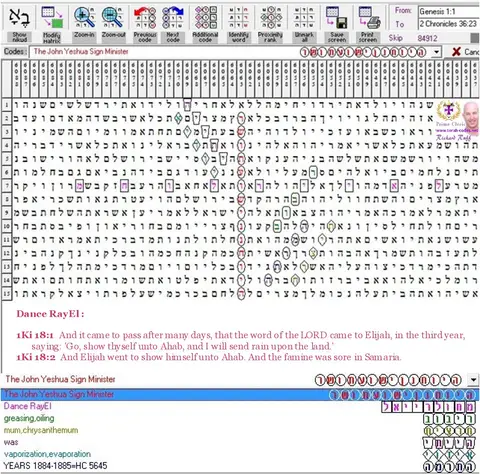This screenshot has width=480, height=474.
Task: Click the Additional code icon
Action: [x=206, y=17]
